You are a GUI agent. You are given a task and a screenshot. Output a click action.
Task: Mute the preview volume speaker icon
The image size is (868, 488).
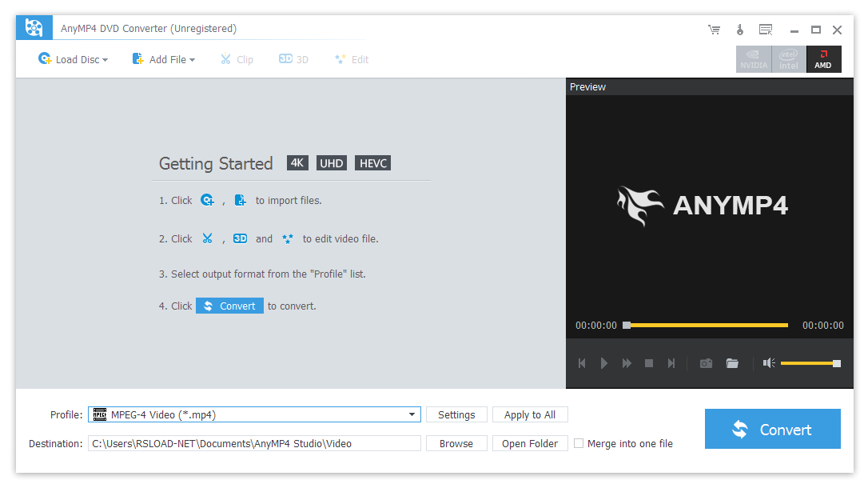tap(769, 363)
